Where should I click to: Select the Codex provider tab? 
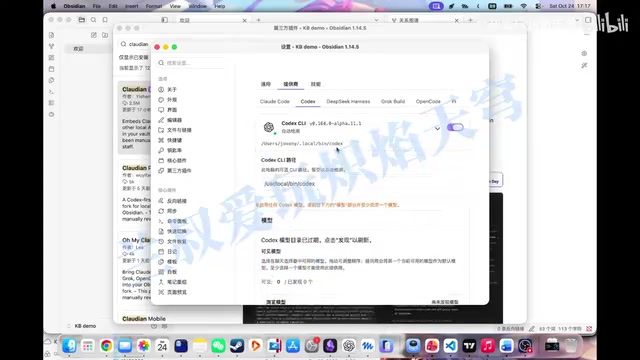coord(308,101)
